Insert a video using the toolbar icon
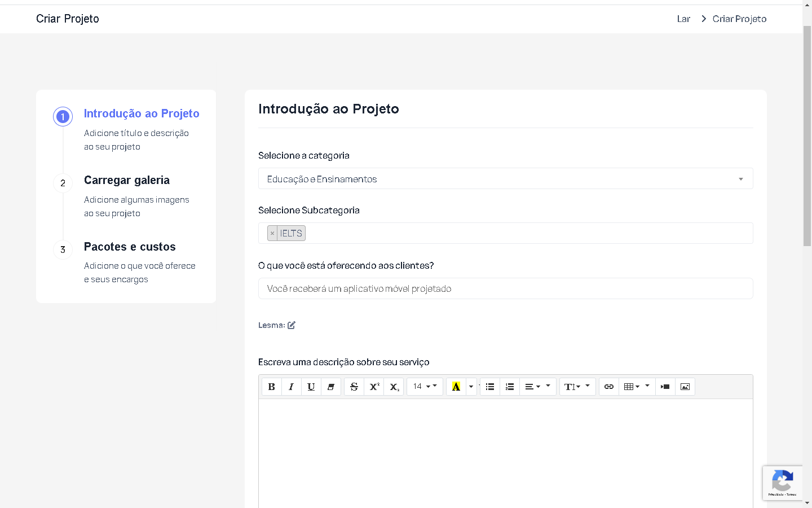The image size is (812, 508). [665, 387]
